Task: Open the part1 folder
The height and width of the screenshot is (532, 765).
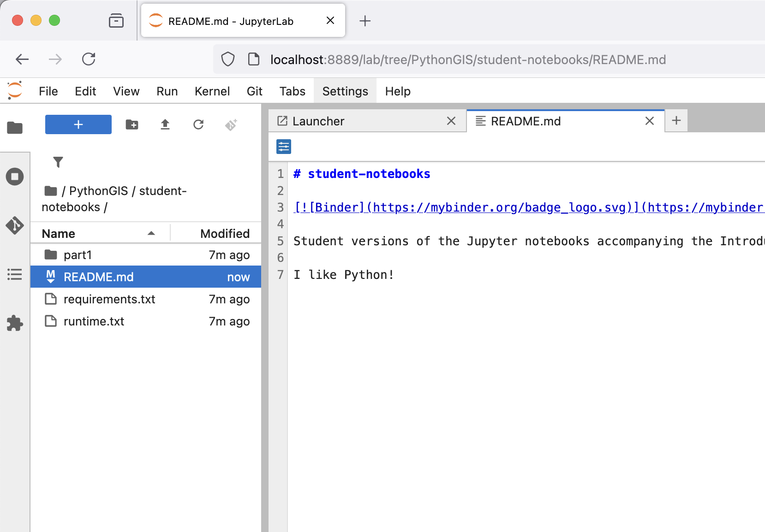Action: coord(146,255)
